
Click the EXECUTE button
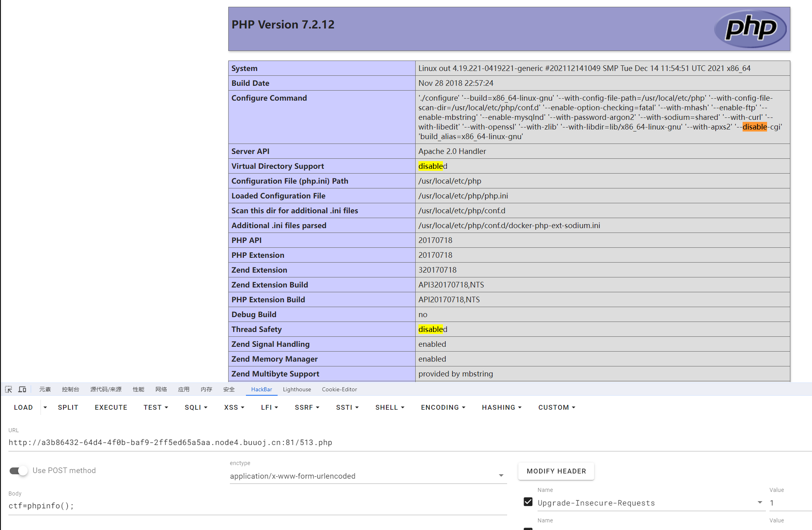tap(111, 407)
